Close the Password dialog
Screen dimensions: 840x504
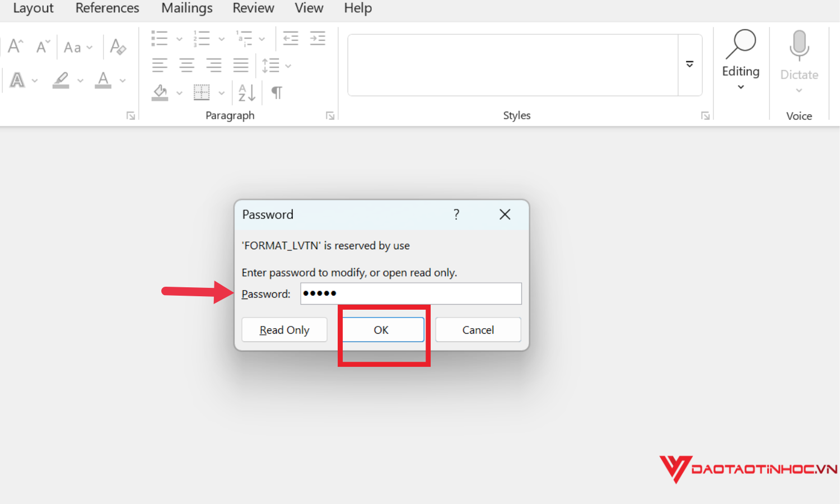(x=505, y=214)
